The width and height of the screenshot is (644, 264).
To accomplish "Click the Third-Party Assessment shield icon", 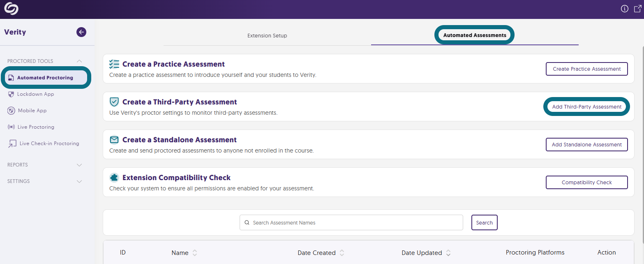I will click(x=114, y=102).
